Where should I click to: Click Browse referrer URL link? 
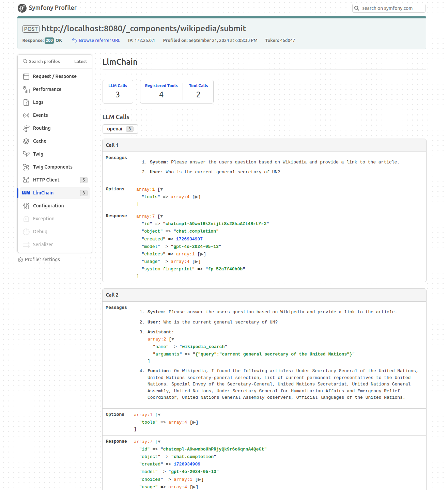(99, 41)
